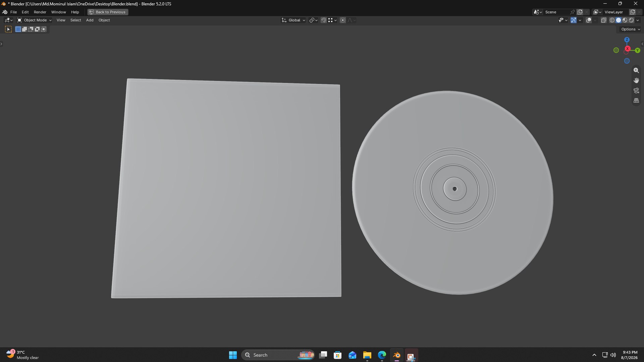
Task: Set selection mode to Subtract
Action: 31,29
